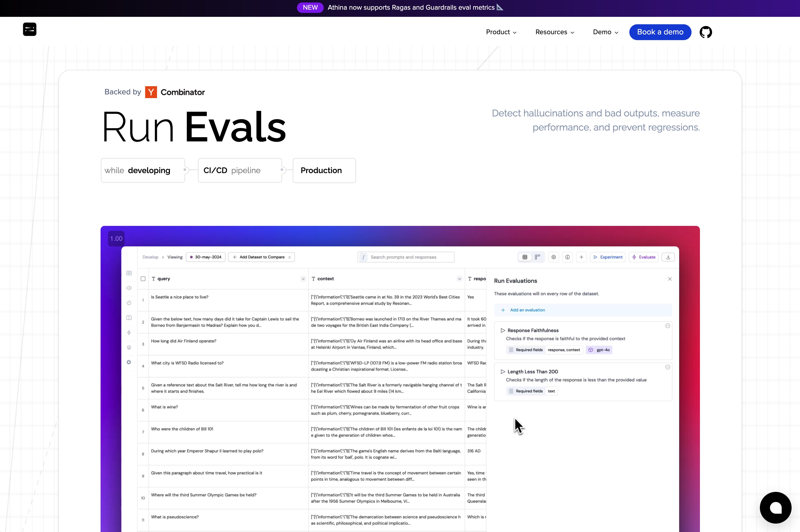Click the plus icon in app toolbar
The height and width of the screenshot is (532, 800).
tap(581, 257)
